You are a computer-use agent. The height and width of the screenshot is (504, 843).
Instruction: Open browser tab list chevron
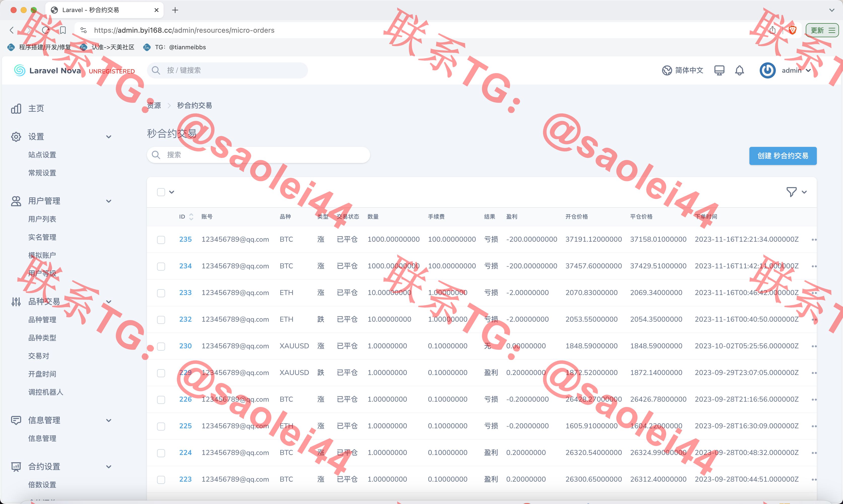coord(832,10)
